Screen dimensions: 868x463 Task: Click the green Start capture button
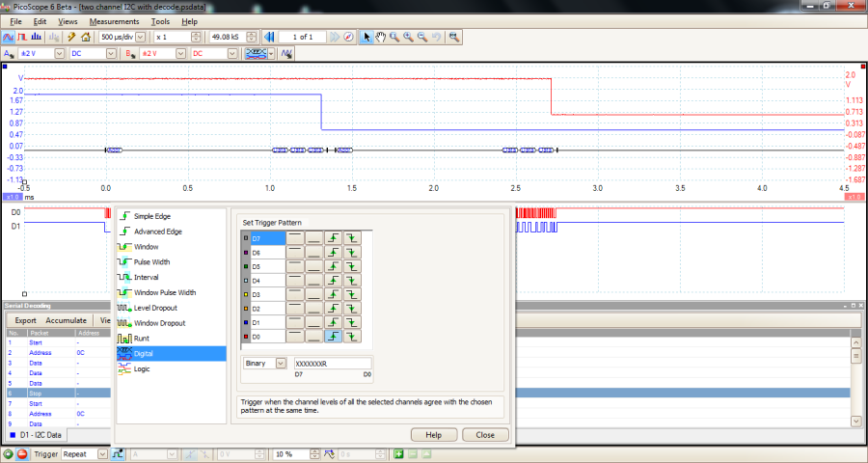[x=9, y=453]
